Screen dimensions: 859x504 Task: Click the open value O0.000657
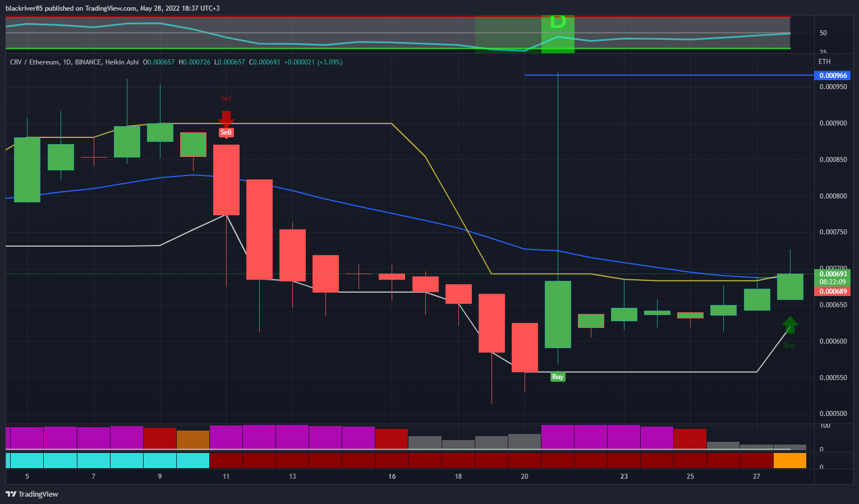[x=159, y=62]
